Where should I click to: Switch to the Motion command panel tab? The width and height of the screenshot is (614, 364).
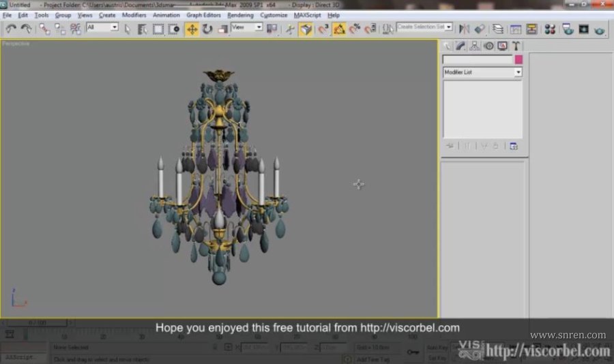pos(488,46)
